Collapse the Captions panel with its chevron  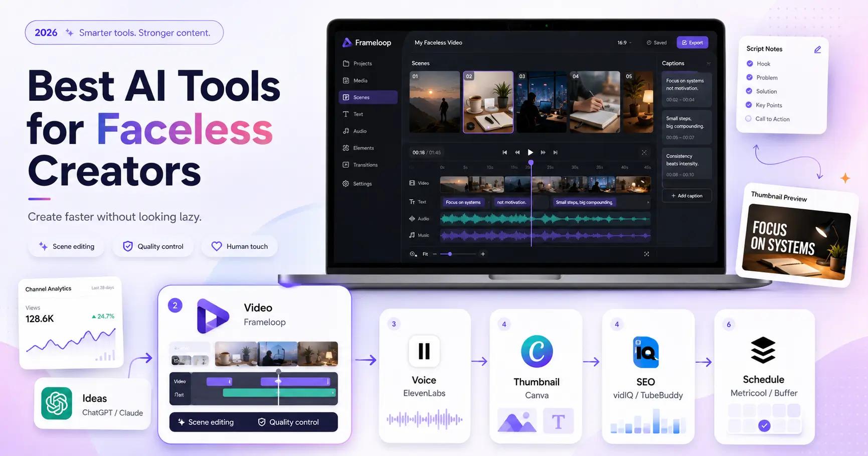click(709, 64)
